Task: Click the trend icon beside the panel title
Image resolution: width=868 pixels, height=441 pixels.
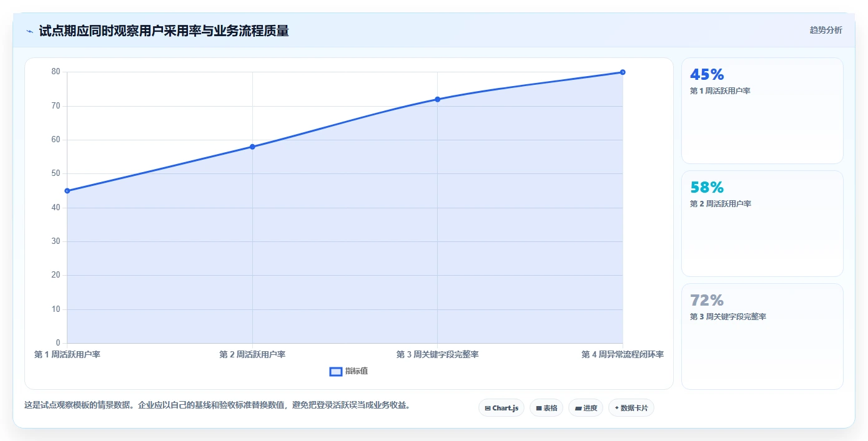Action: pos(29,31)
